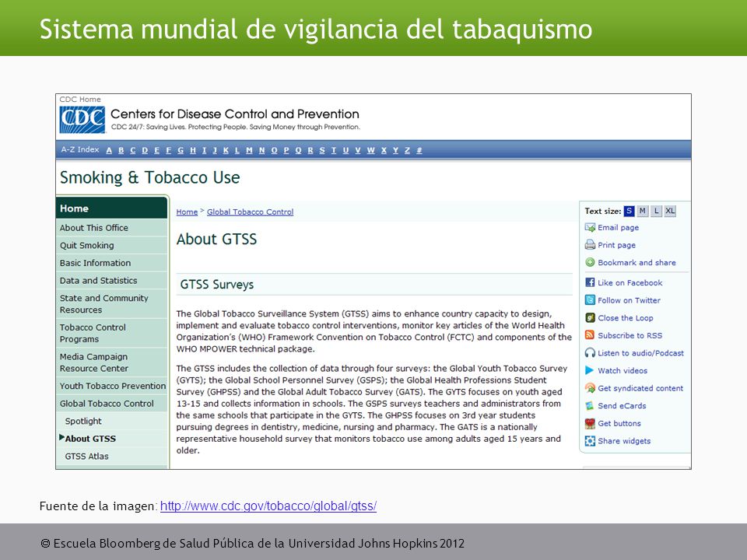Open the Home tab in sidebar
The image size is (747, 560).
(111, 208)
